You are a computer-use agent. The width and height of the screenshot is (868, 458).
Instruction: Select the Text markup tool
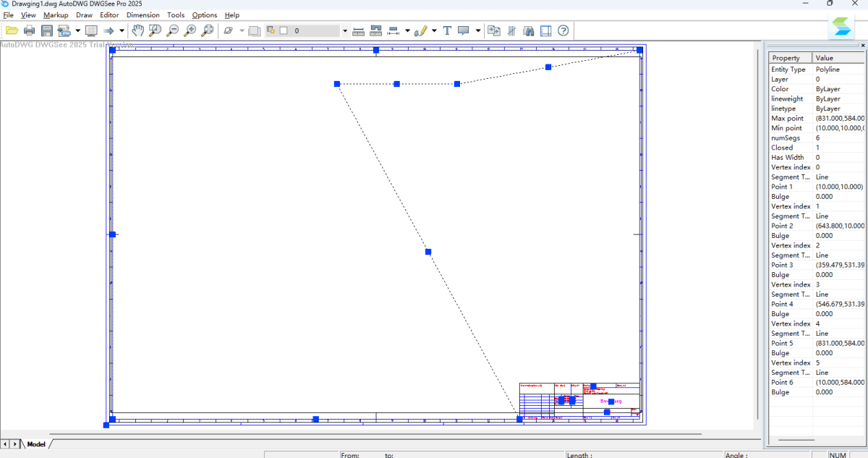click(x=446, y=30)
